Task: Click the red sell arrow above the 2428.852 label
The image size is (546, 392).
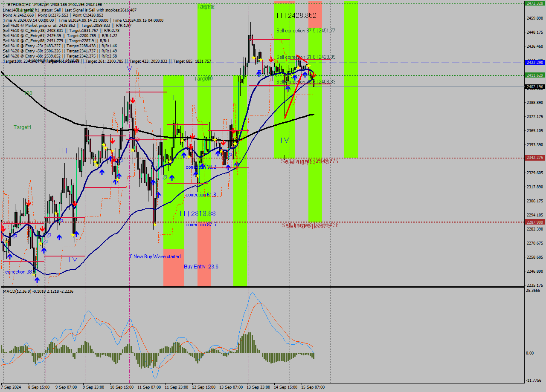Action: click(x=270, y=59)
